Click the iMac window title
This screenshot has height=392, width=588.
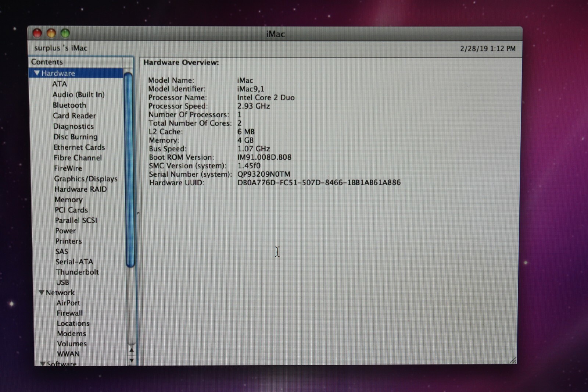click(x=275, y=34)
